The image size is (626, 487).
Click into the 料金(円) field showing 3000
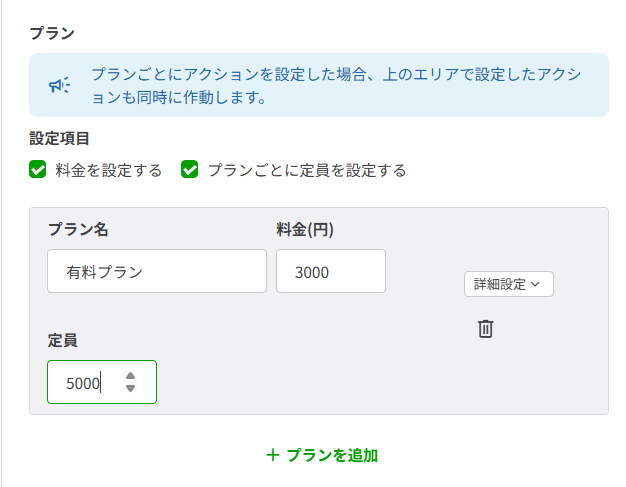pos(330,271)
